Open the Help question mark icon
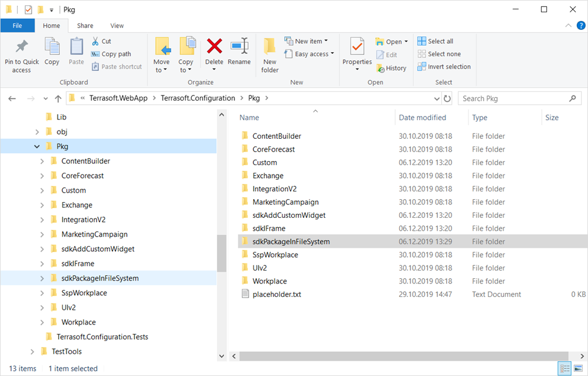 pyautogui.click(x=580, y=25)
